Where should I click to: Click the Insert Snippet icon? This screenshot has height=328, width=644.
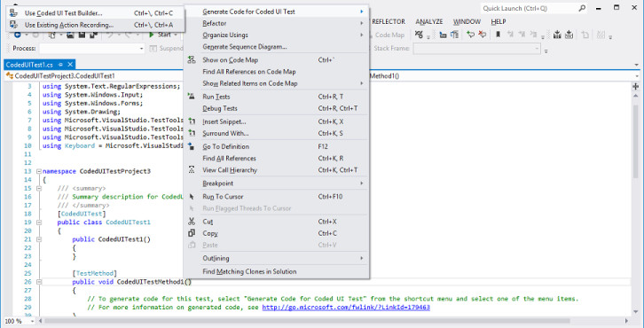(192, 121)
